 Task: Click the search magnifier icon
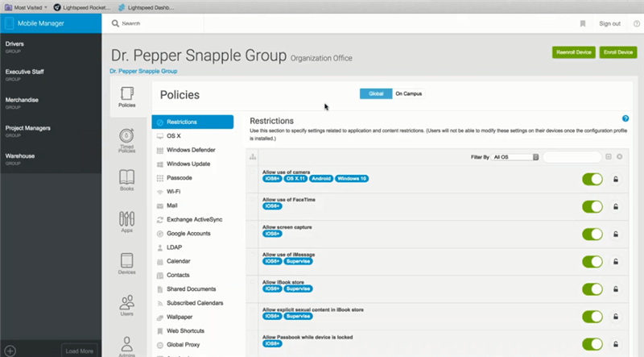tap(115, 23)
